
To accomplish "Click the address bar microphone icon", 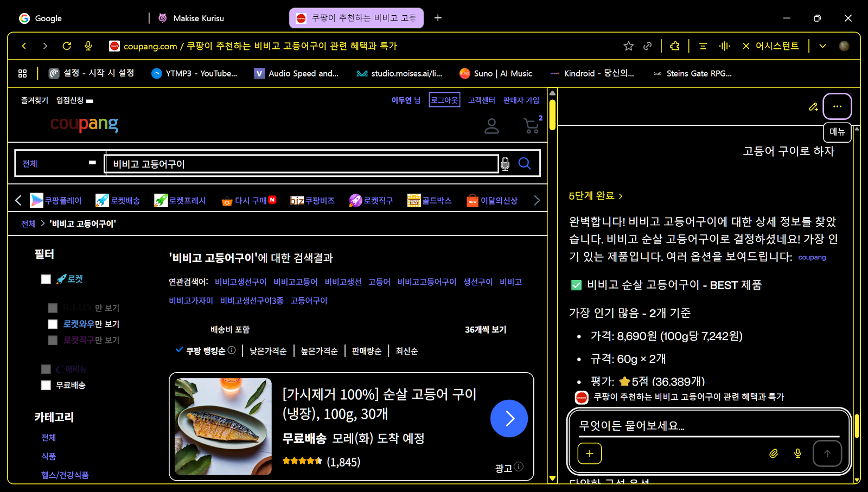I will pos(88,46).
